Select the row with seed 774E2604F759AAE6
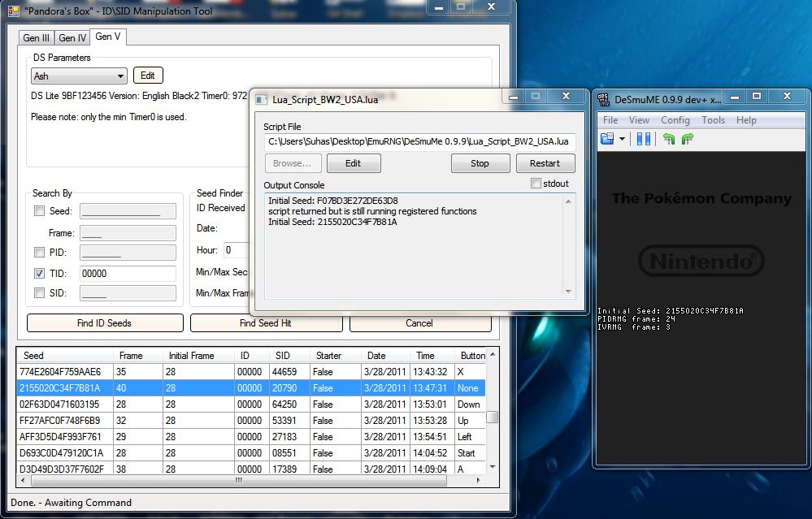This screenshot has width=812, height=519. point(251,372)
